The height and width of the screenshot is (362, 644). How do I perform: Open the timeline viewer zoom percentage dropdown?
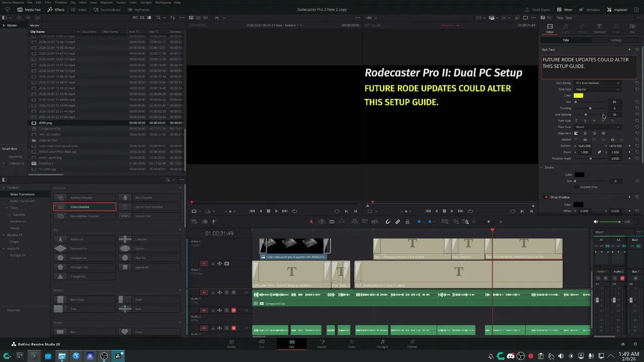pyautogui.click(x=371, y=18)
